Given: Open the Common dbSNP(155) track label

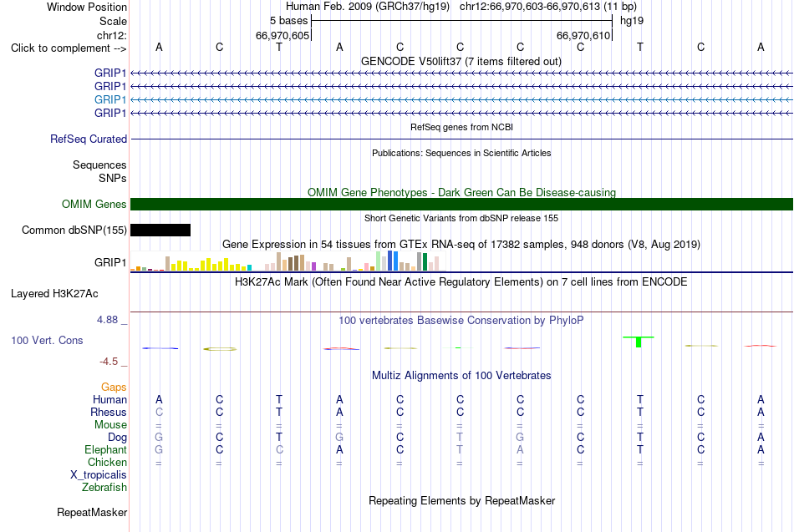Looking at the screenshot, I should pyautogui.click(x=74, y=231).
